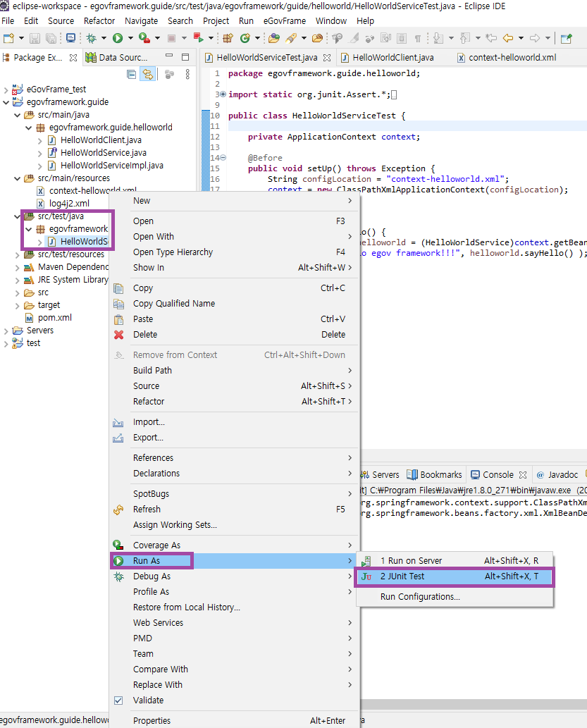The image size is (587, 728).
Task: Toggle the Validate checkbox in context menu
Action: (x=118, y=701)
